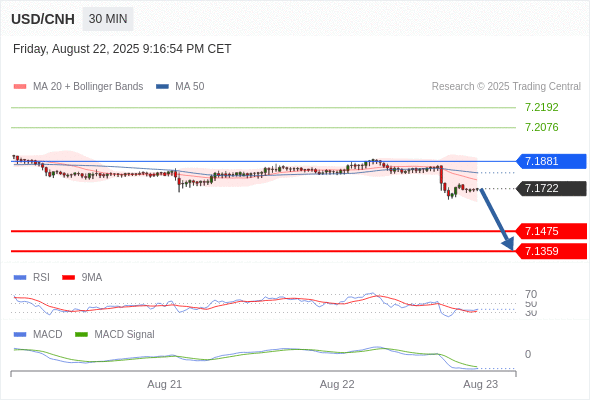Click the RSI 70 level label
This screenshot has width=590, height=400.
coord(531,294)
